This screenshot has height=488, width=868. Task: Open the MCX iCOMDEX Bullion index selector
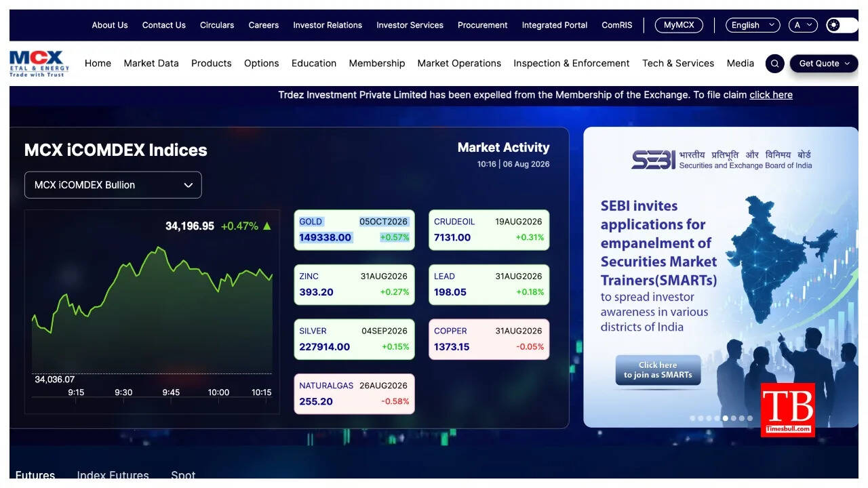pos(113,185)
